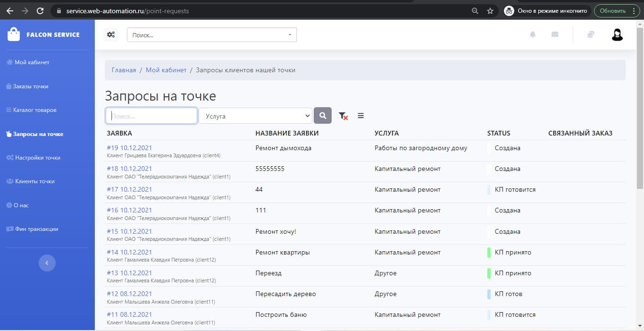Click the browser zoom magnifier icon

click(475, 10)
